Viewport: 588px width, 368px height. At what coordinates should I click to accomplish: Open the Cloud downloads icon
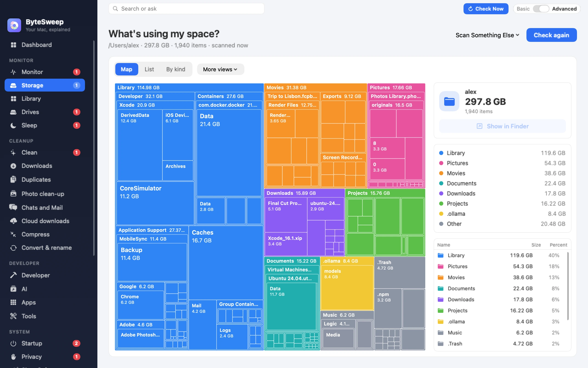[13, 221]
